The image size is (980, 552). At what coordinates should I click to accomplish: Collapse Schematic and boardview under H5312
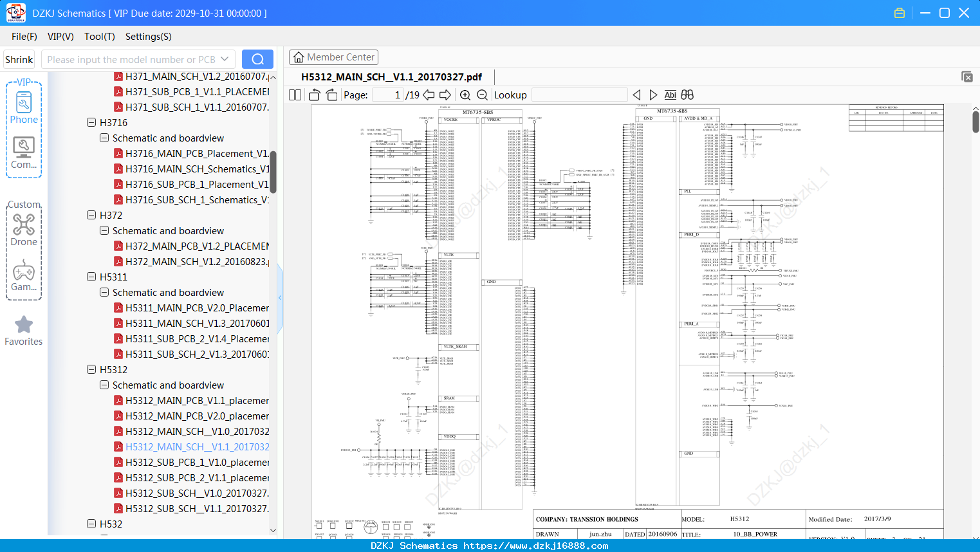coord(104,385)
